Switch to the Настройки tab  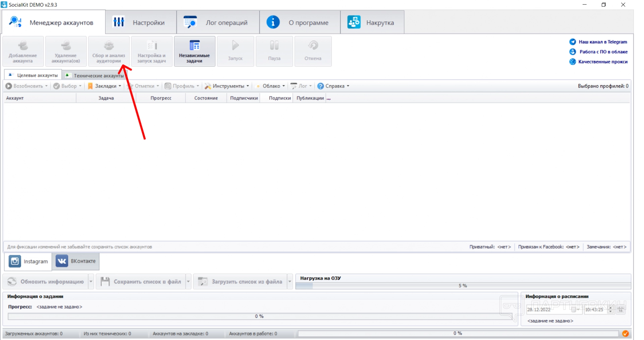pyautogui.click(x=141, y=22)
